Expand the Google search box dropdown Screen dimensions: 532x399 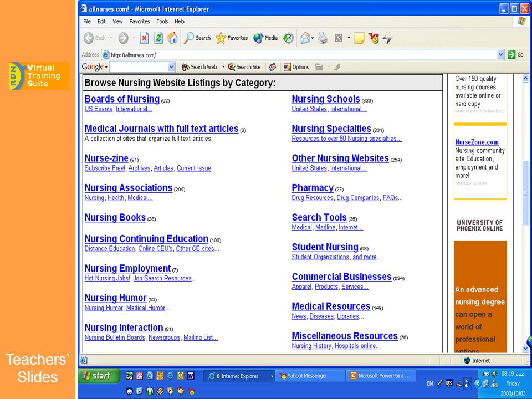pos(171,67)
